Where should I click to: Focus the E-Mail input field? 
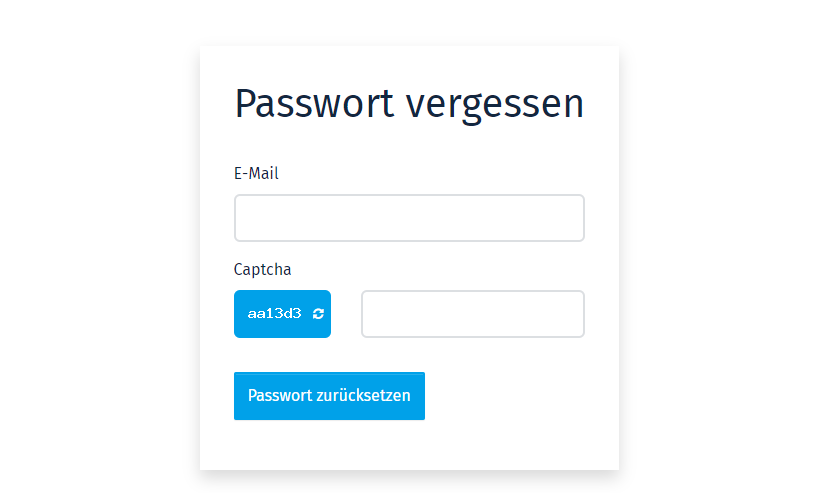(409, 218)
